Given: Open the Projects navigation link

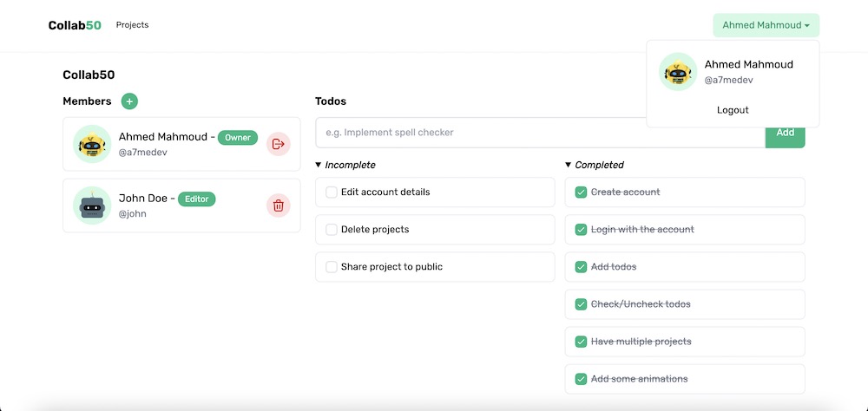Looking at the screenshot, I should (x=132, y=25).
